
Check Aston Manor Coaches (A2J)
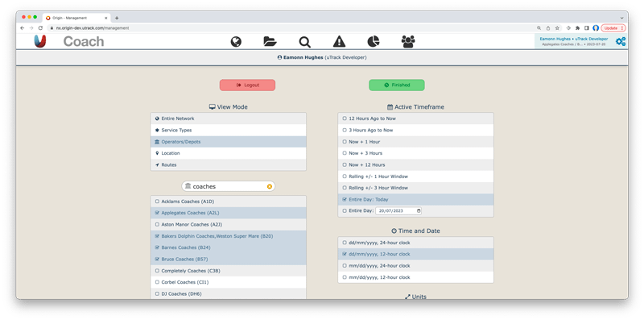click(x=228, y=225)
